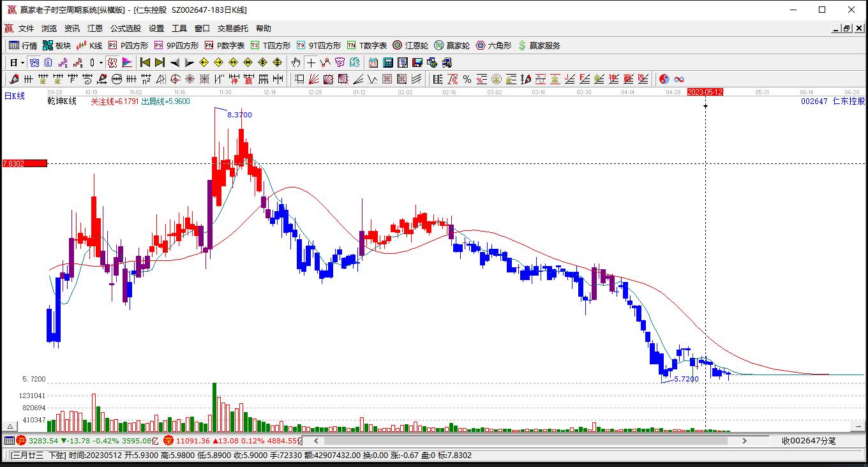
Task: Click the 8.3700 high price label
Action: pyautogui.click(x=239, y=115)
